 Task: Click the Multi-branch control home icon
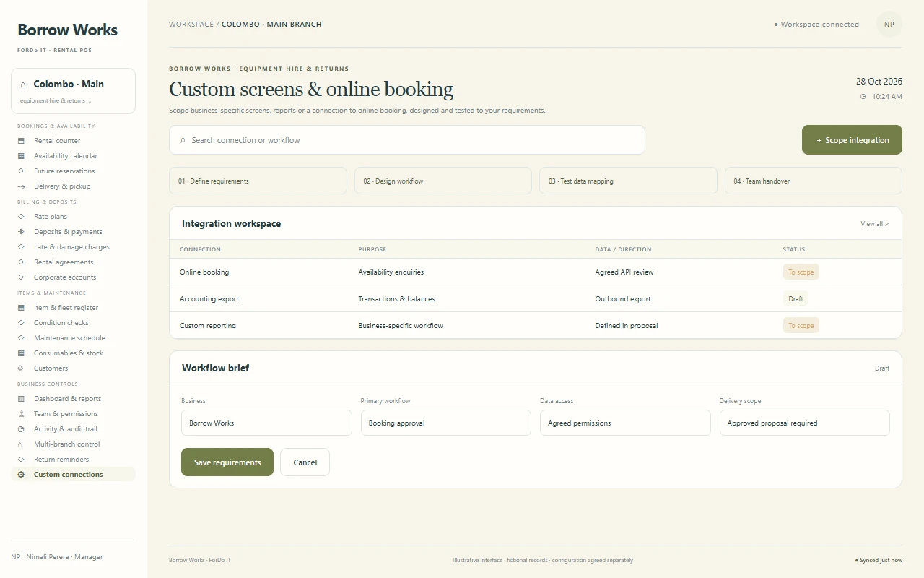[21, 444]
